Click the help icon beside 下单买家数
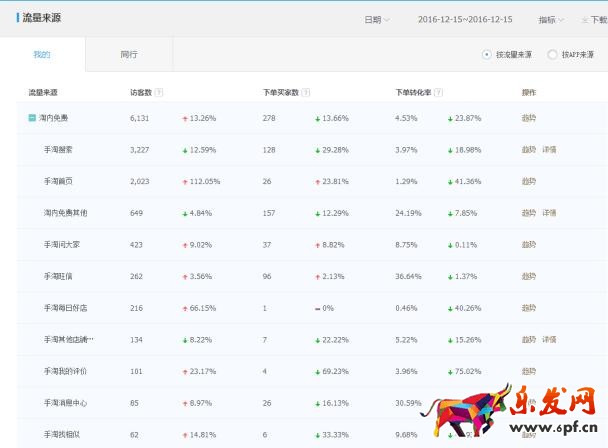The width and height of the screenshot is (608, 448). coord(306,93)
